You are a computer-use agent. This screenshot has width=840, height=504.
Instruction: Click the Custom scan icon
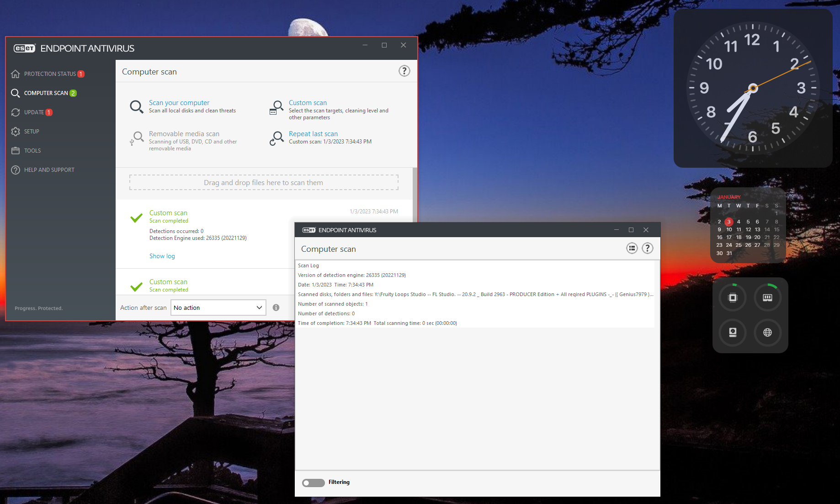point(276,107)
